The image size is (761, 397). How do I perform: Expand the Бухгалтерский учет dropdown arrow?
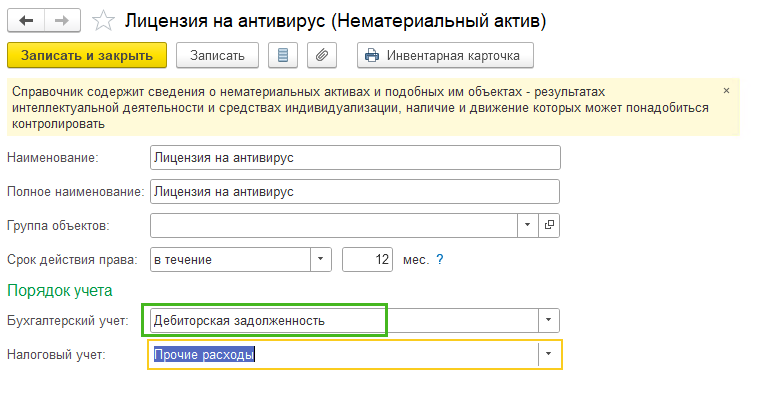tap(549, 320)
